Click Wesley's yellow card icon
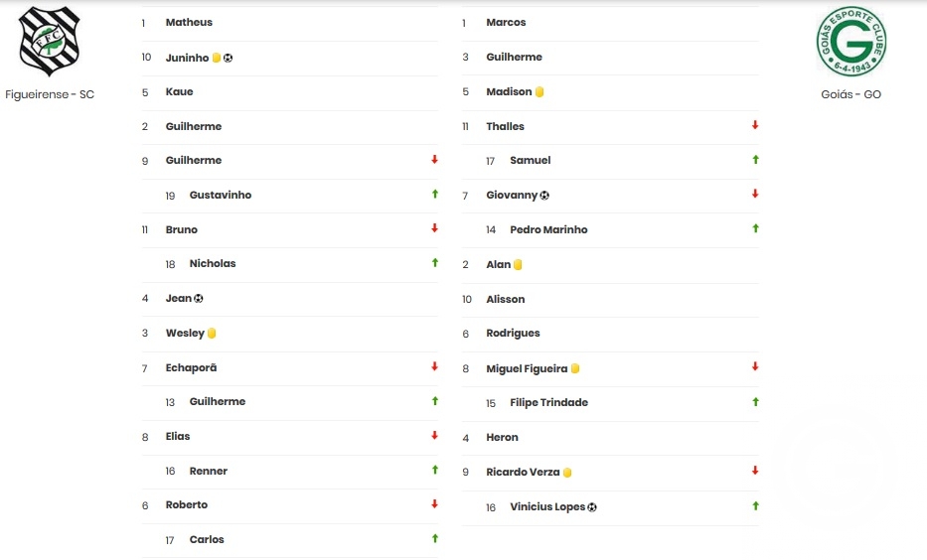This screenshot has height=560, width=927. point(212,334)
